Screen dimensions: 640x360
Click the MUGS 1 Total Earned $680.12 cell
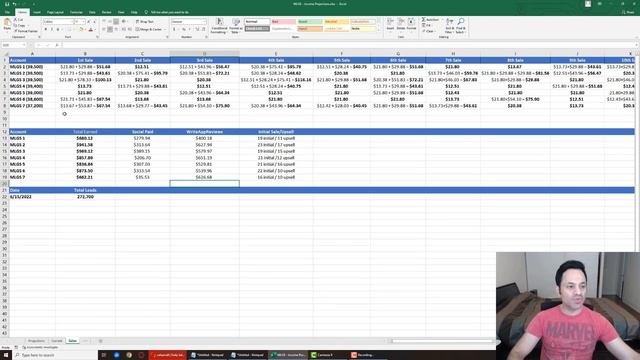pyautogui.click(x=85, y=138)
